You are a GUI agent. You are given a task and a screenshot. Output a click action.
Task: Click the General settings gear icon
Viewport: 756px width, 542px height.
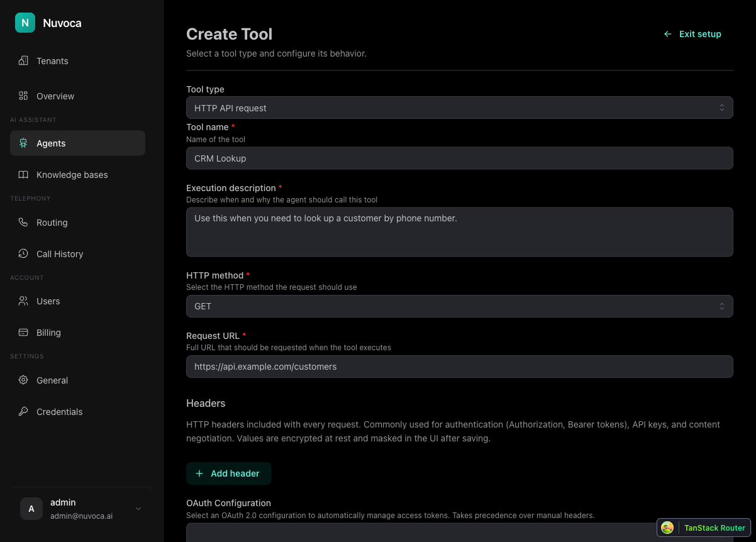click(23, 380)
